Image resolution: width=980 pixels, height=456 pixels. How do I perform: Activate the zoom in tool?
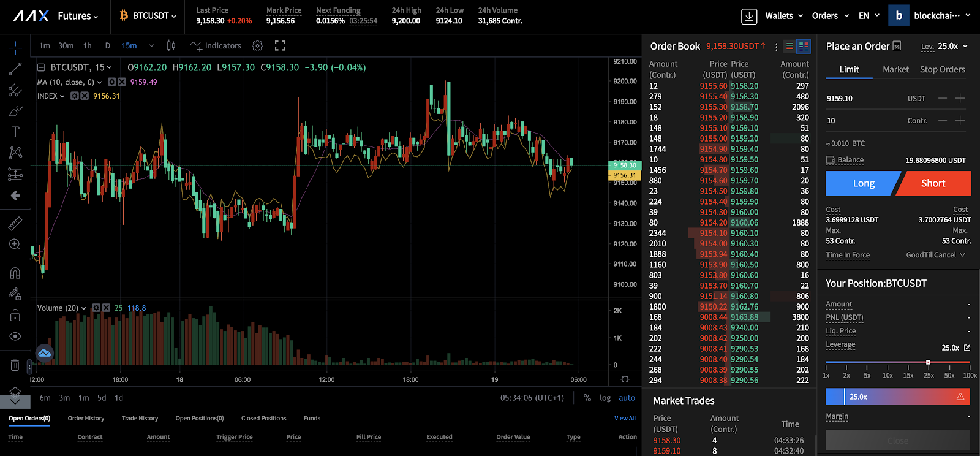point(15,245)
